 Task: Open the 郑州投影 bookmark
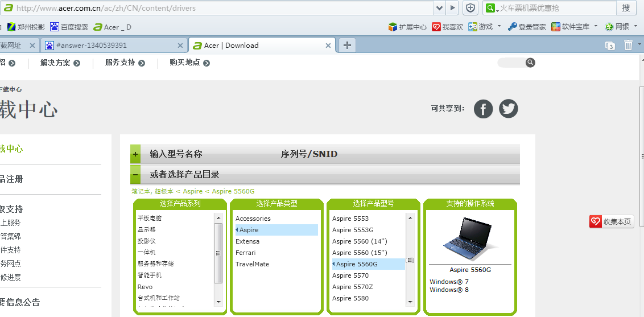26,27
